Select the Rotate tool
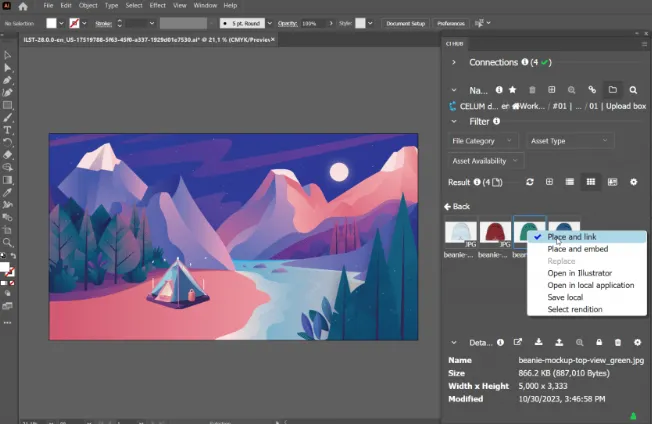 click(x=7, y=143)
